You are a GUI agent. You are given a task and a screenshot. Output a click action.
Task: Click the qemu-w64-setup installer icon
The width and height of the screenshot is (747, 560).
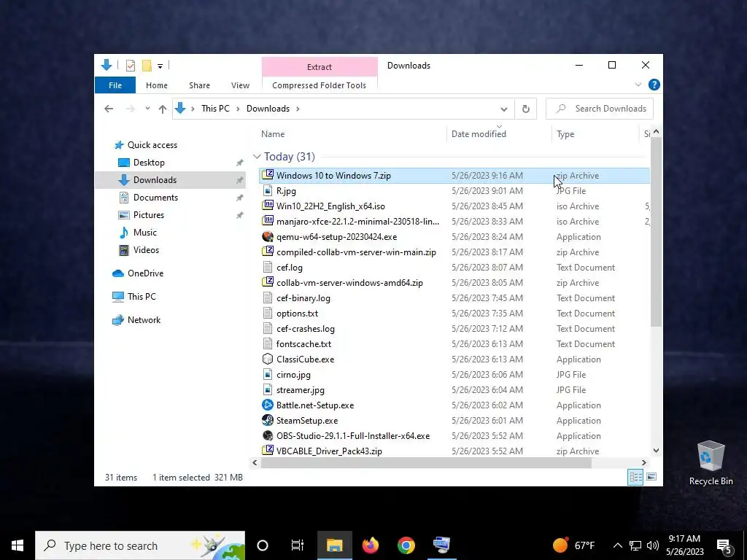point(268,237)
